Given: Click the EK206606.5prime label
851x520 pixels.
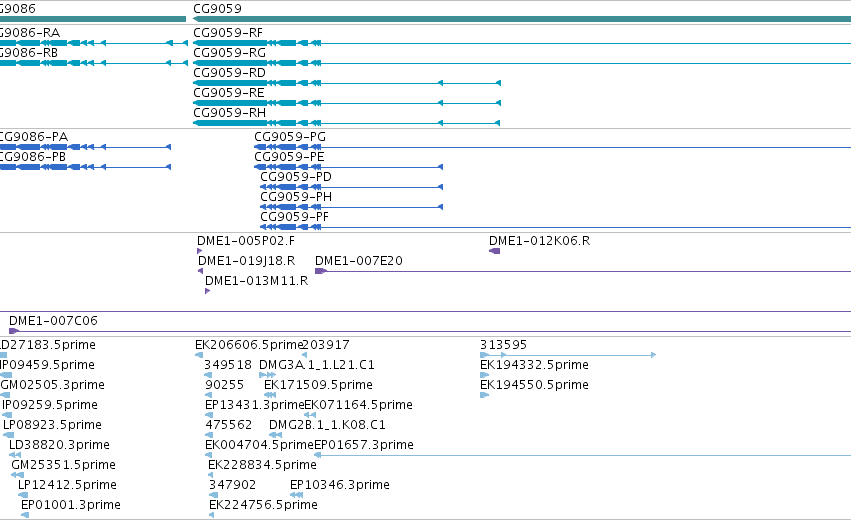Looking at the screenshot, I should coord(248,345).
